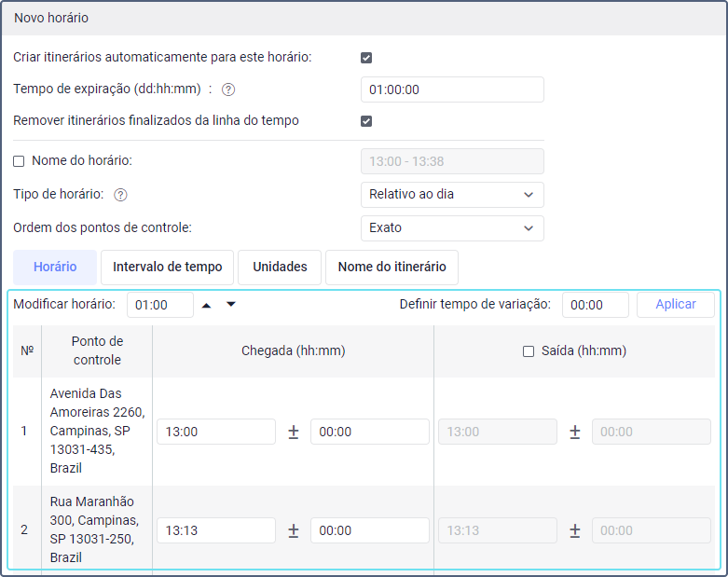The image size is (728, 577).
Task: Increase schedule time with up arrow
Action: 207,305
